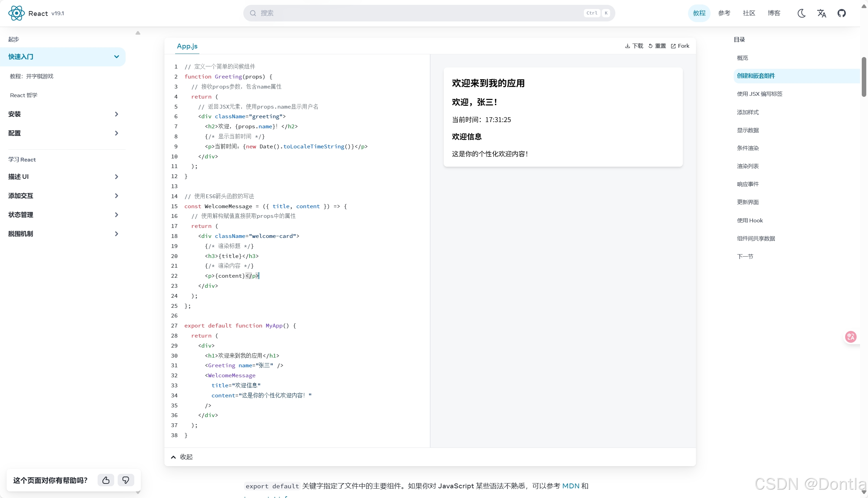Open the language translation icon
The image size is (868, 498).
822,13
